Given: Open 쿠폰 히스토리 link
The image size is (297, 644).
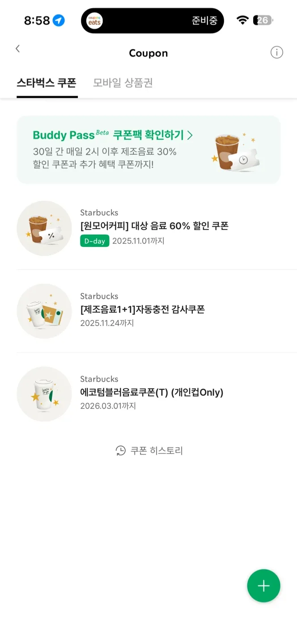Looking at the screenshot, I should tap(157, 450).
